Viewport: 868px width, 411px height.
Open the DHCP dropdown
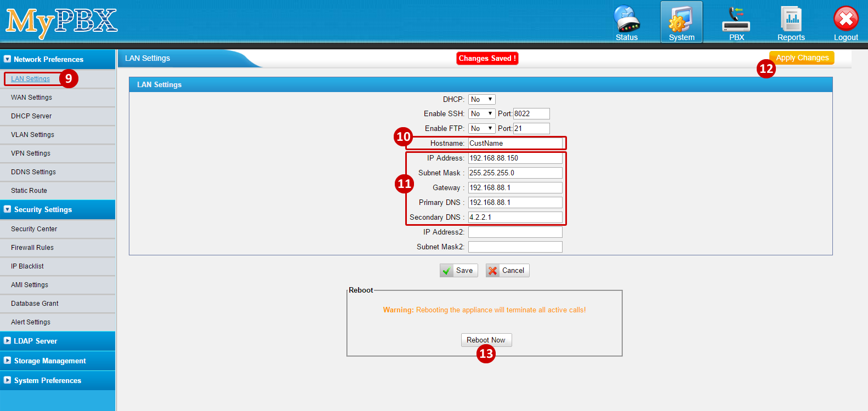(x=481, y=100)
